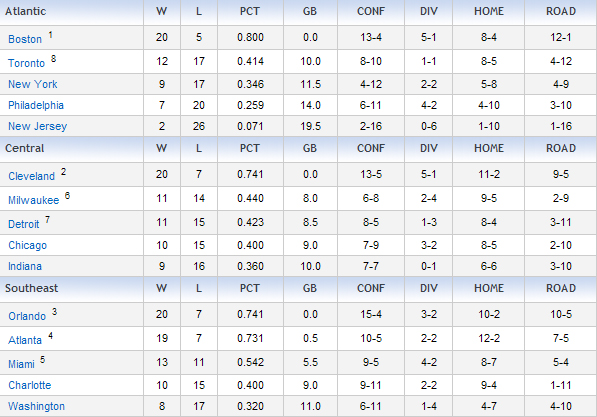Click the Southeast division GB column header
This screenshot has width=597, height=417.
click(310, 288)
